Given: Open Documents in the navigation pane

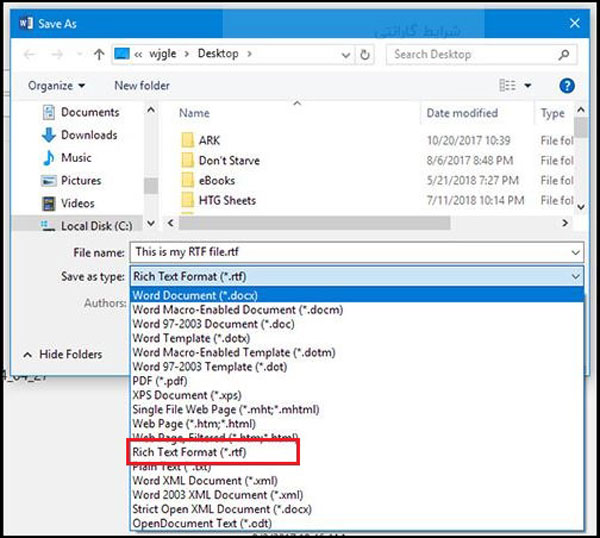Looking at the screenshot, I should pyautogui.click(x=80, y=112).
